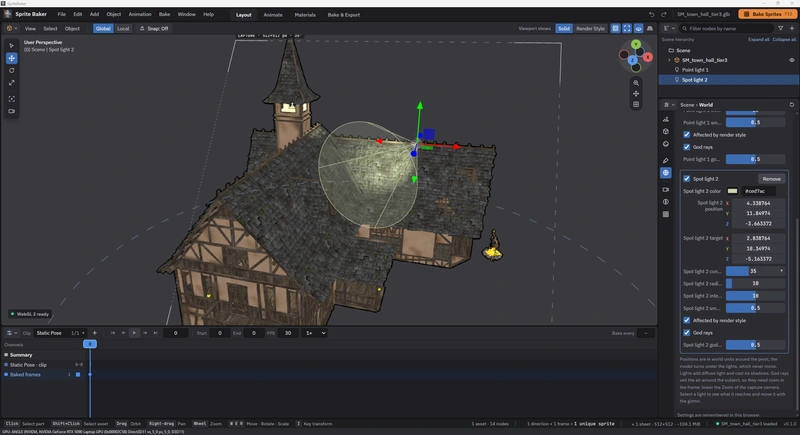This screenshot has width=800, height=435.
Task: Toggle the viewport eye visibility icon
Action: [x=638, y=29]
